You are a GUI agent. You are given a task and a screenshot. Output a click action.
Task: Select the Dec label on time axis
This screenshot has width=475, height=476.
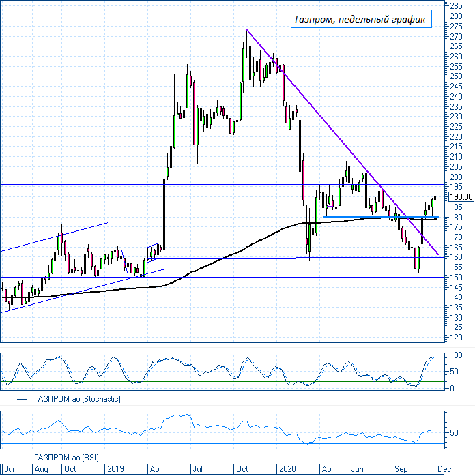pos(444,469)
